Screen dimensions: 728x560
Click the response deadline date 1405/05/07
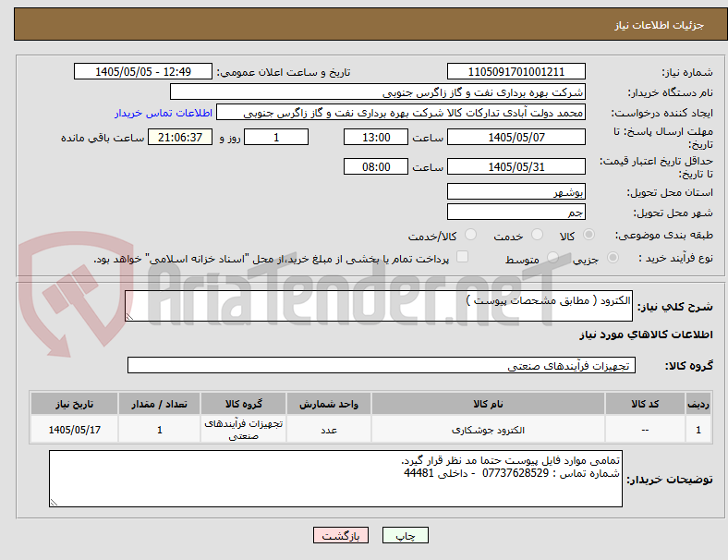[x=516, y=138]
